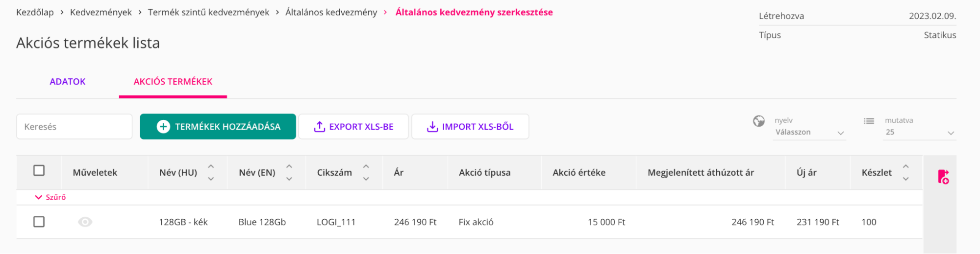Open Kedvezmények breadcrumb link
This screenshot has height=254, width=980.
tap(101, 12)
